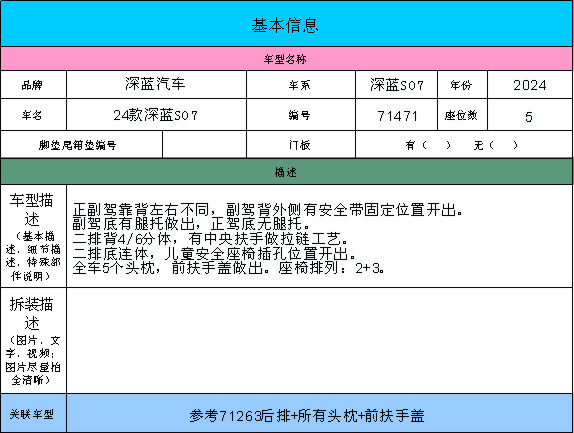Screen dimensions: 574x433
Task: Select the 深蓝汽车 brand cell
Action: point(156,85)
